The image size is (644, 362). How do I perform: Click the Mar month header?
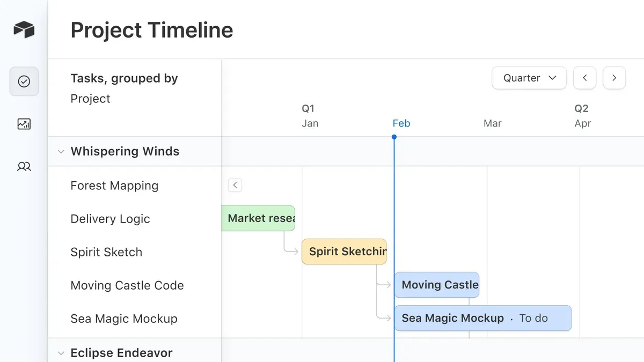[x=493, y=123]
